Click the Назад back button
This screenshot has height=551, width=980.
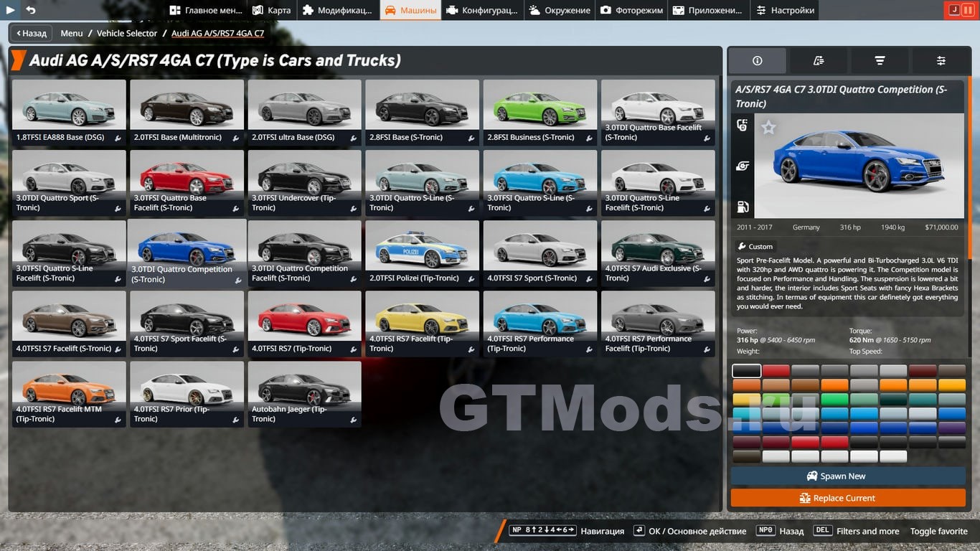click(31, 33)
